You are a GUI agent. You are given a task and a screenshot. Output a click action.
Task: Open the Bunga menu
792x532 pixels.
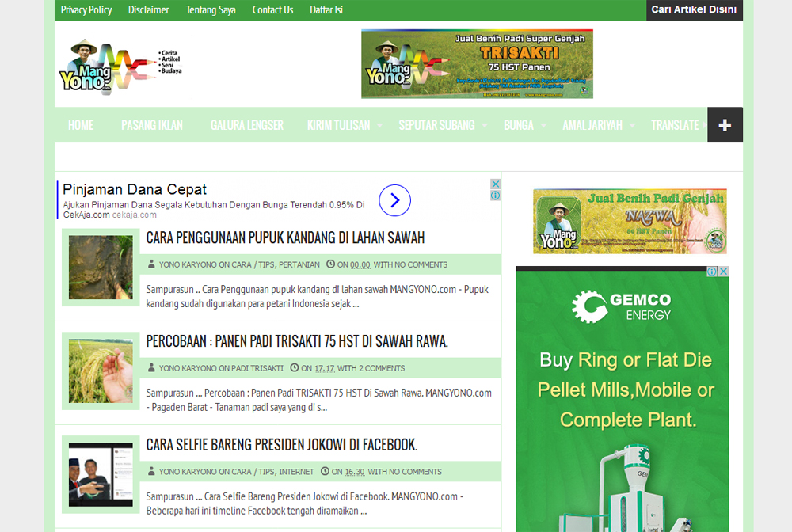click(x=518, y=125)
